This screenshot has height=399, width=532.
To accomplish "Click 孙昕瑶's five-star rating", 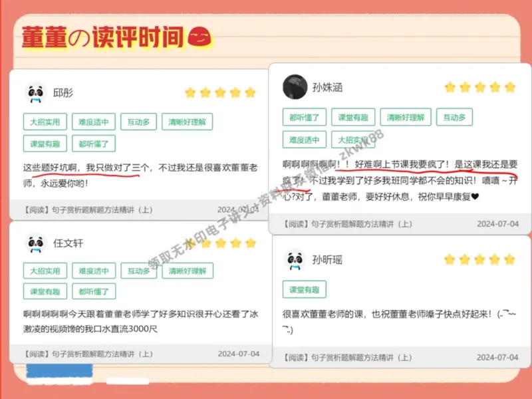I will [479, 260].
